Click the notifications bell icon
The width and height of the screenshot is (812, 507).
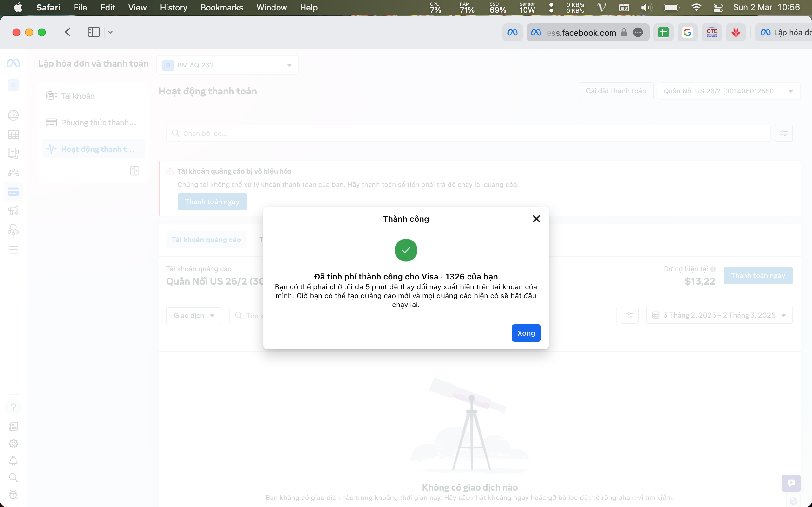[x=13, y=460]
